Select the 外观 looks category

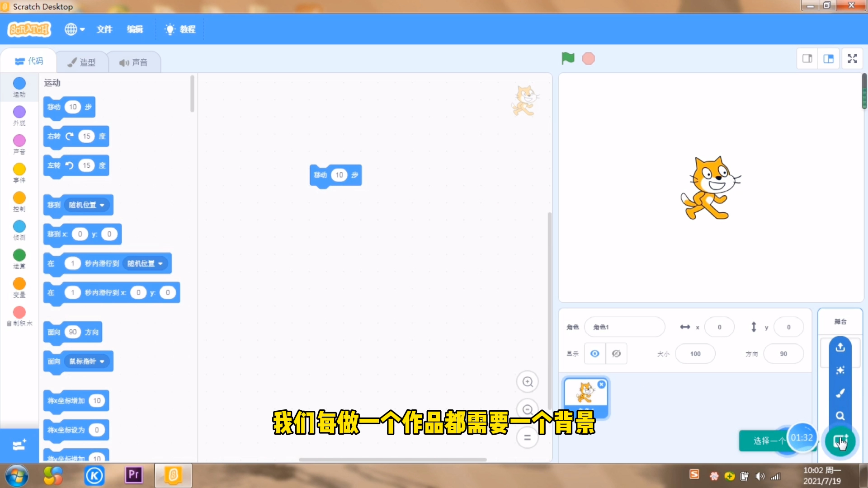point(19,116)
